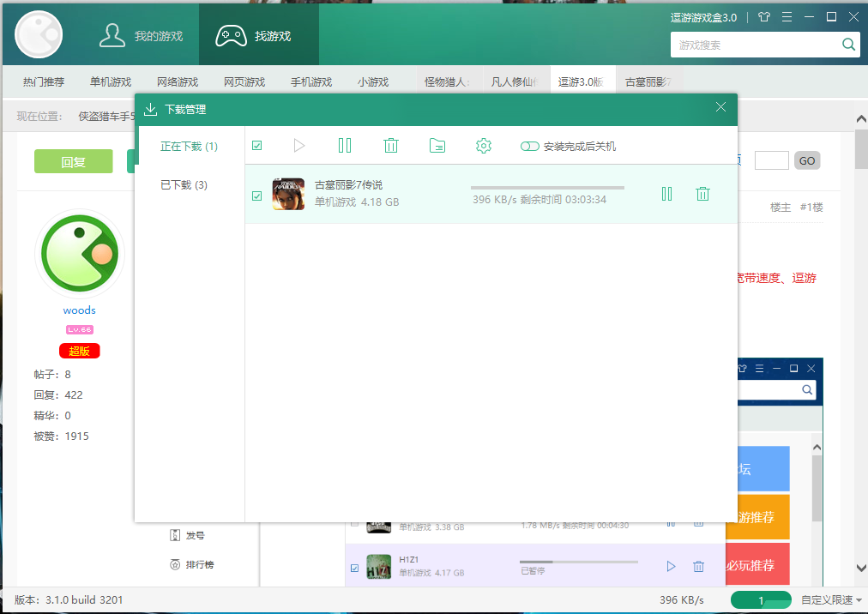This screenshot has height=614, width=868.
Task: Click the 被赞: 1915 stat
Action: (x=61, y=436)
